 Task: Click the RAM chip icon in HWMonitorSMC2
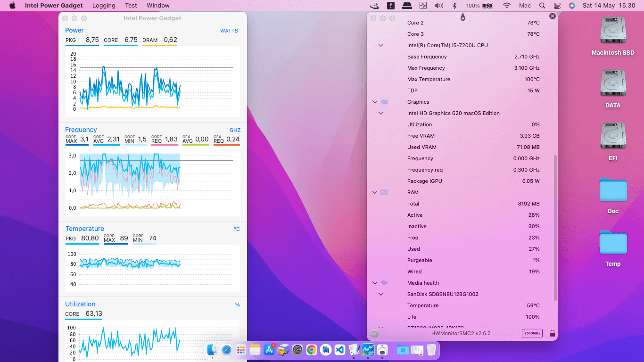point(384,192)
